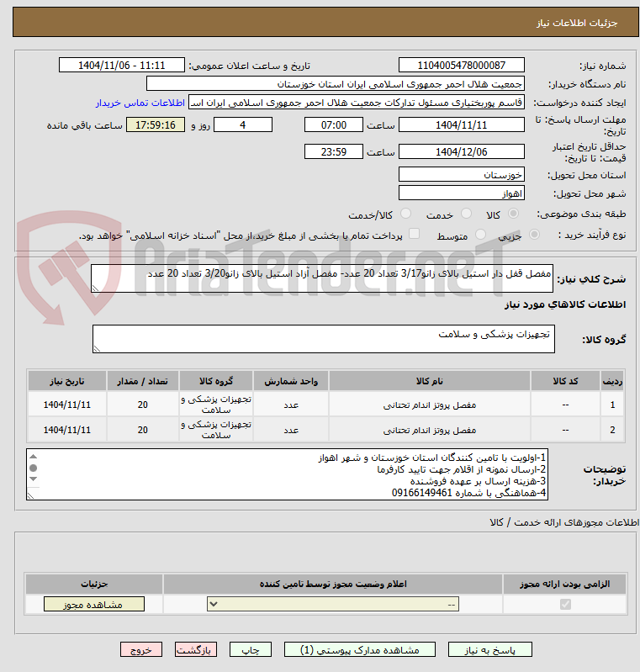The width and height of the screenshot is (640, 672).
Task: Click the request creator name field
Action: point(357,103)
